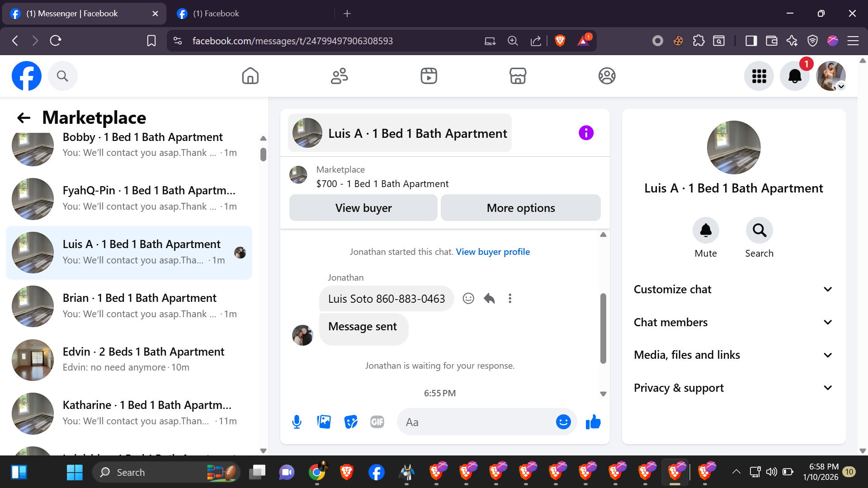Screen dimensions: 868x488
Task: Open the Marketplace tab in the top navigation
Action: (518, 76)
